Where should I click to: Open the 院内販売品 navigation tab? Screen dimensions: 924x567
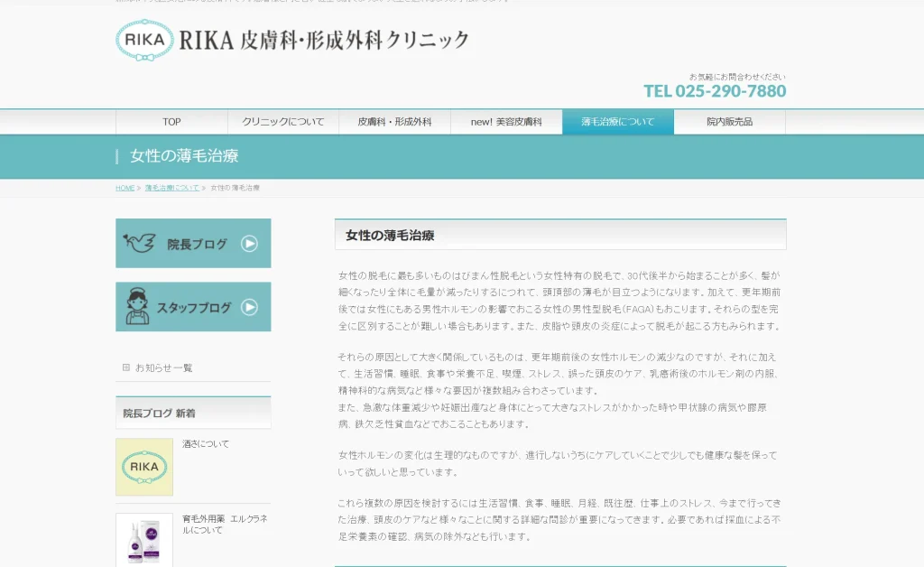point(729,122)
